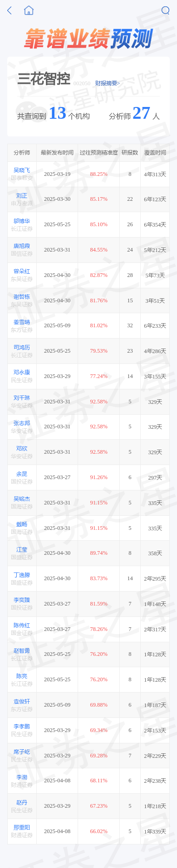Select analyst 曾朵红 name

tap(22, 272)
